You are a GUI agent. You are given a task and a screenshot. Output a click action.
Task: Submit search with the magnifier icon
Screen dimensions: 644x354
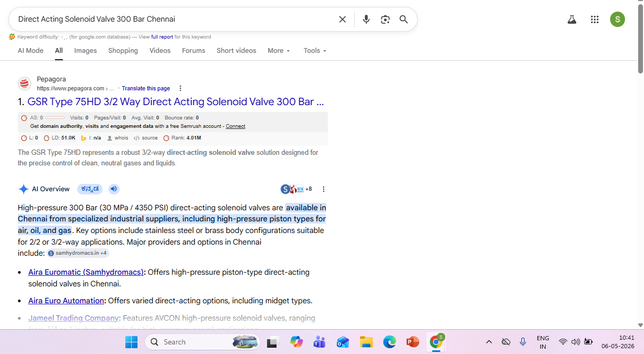coord(403,20)
